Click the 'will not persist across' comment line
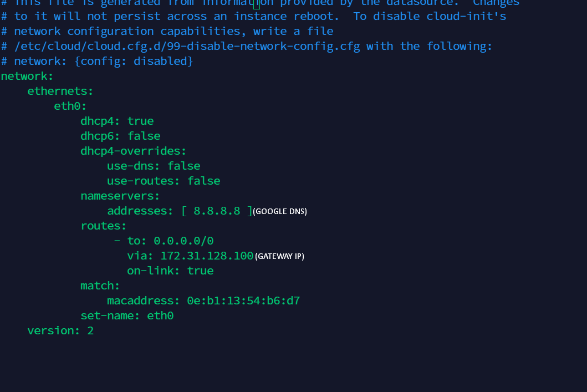 253,16
